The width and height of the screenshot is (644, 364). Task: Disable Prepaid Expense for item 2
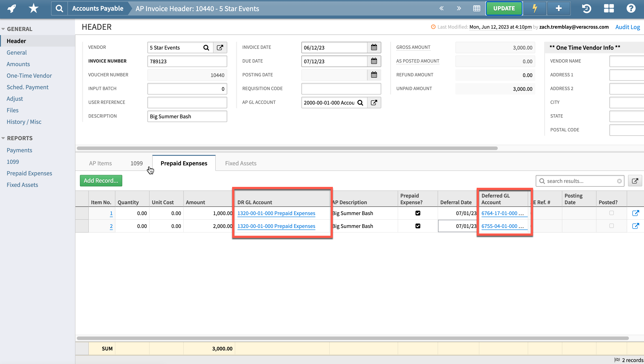418,226
